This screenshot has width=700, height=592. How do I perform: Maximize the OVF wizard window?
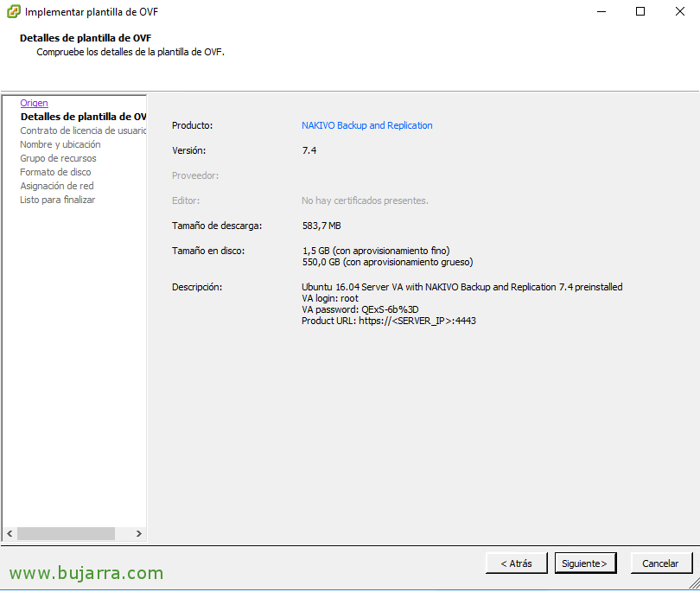(640, 11)
